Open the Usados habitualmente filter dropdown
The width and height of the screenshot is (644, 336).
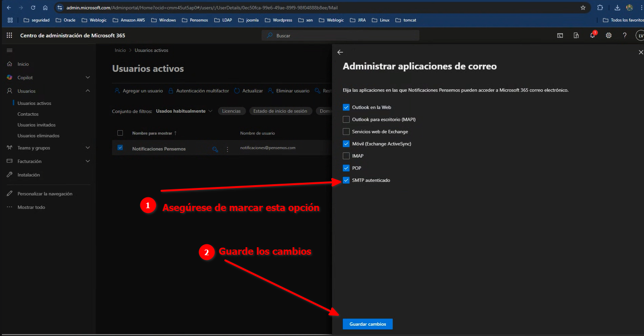[184, 111]
